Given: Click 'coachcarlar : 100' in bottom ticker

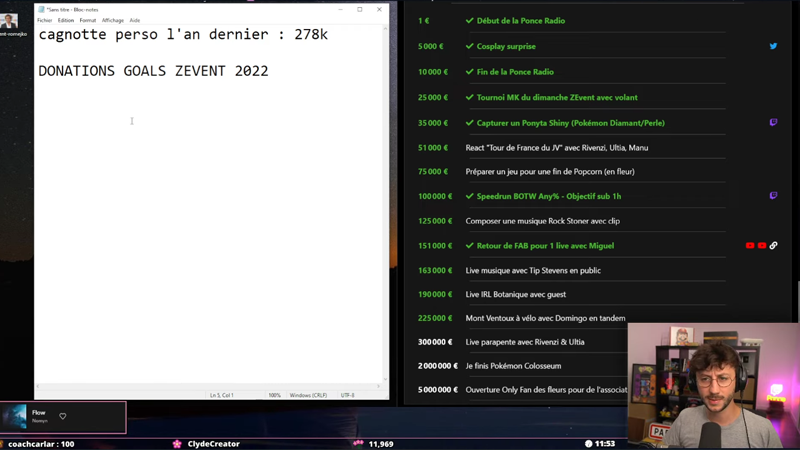Looking at the screenshot, I should click(41, 444).
